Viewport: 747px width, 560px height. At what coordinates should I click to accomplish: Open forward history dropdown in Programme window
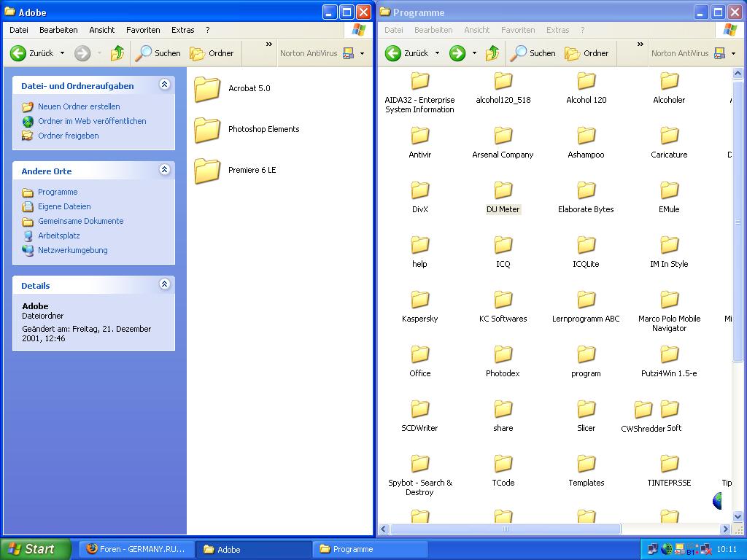pos(474,52)
